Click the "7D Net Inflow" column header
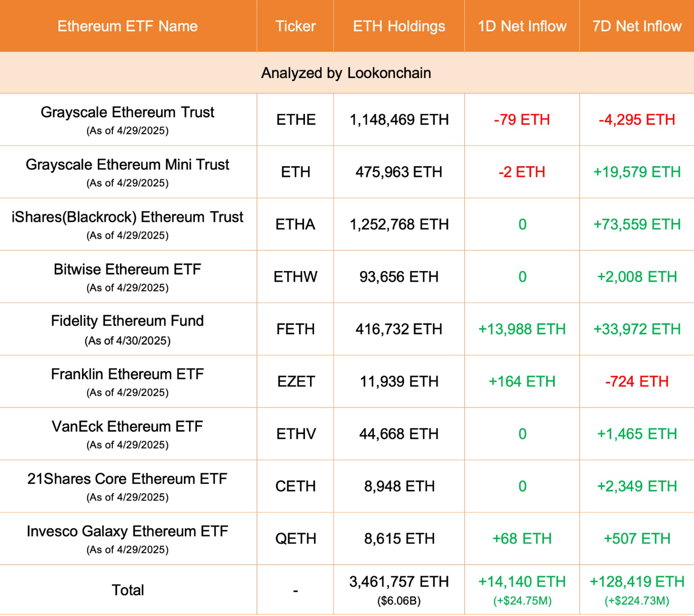 [x=637, y=26]
